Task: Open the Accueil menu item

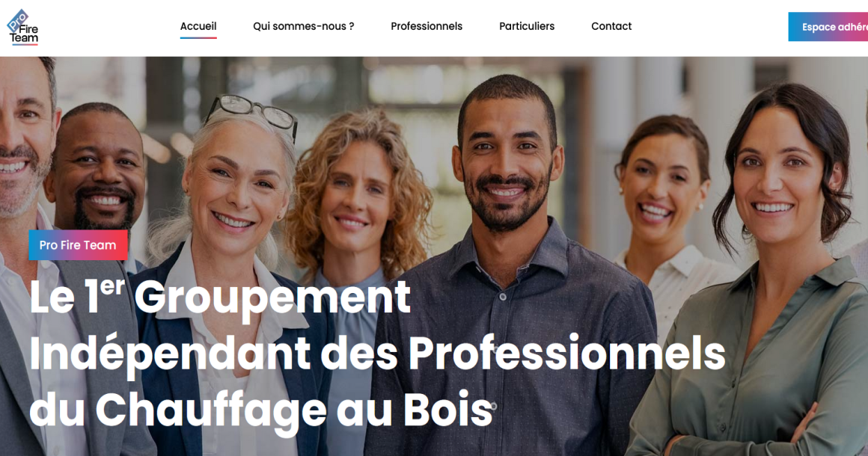Action: tap(198, 26)
